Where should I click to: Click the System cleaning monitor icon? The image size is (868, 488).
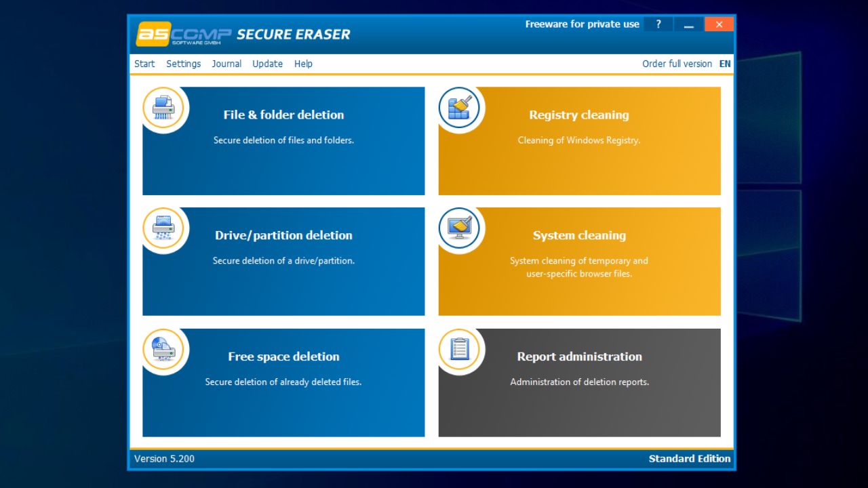tap(459, 228)
